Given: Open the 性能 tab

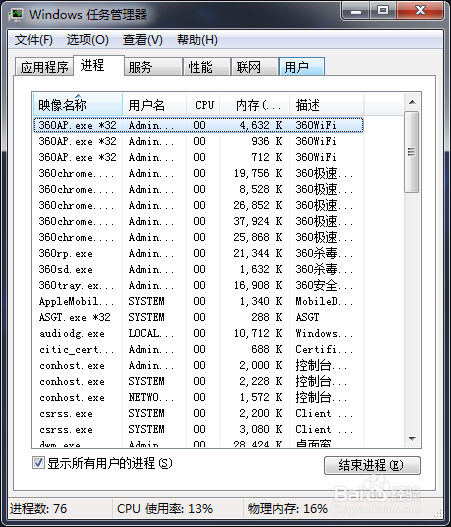Looking at the screenshot, I should 207,67.
